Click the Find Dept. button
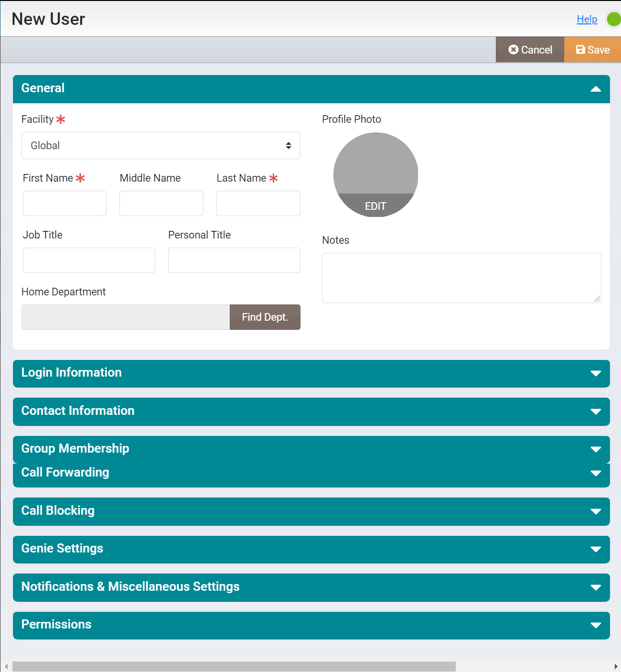The width and height of the screenshot is (621, 672). pos(265,317)
